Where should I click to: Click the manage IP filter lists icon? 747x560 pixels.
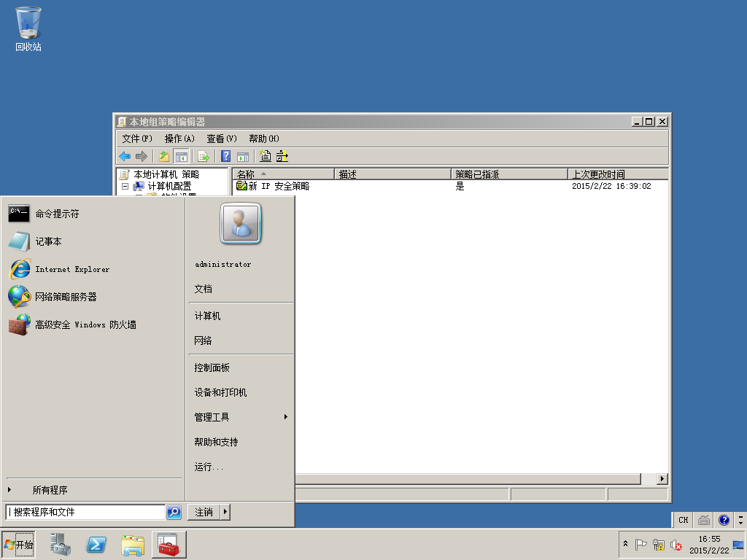click(x=282, y=156)
